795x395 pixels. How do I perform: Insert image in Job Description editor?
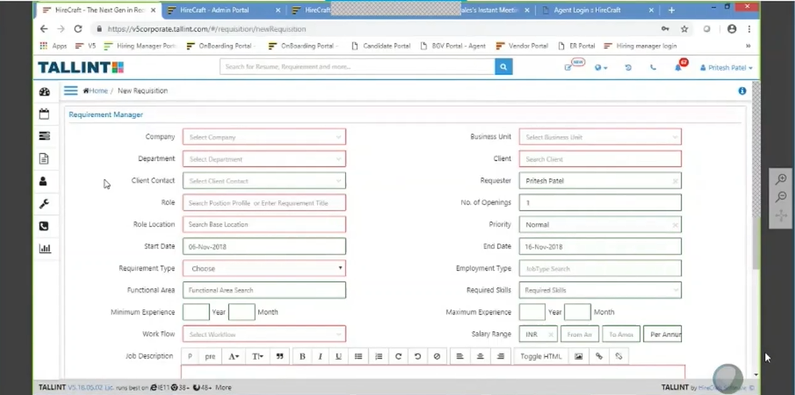(579, 356)
